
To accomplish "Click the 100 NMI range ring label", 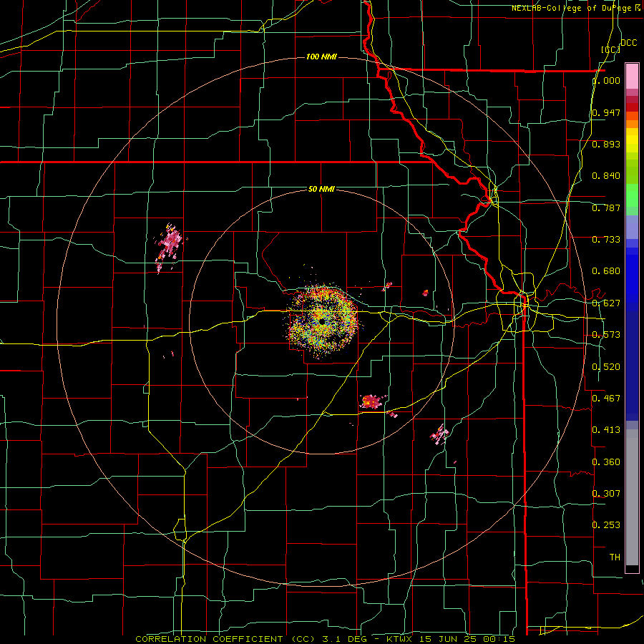I will pyautogui.click(x=321, y=57).
